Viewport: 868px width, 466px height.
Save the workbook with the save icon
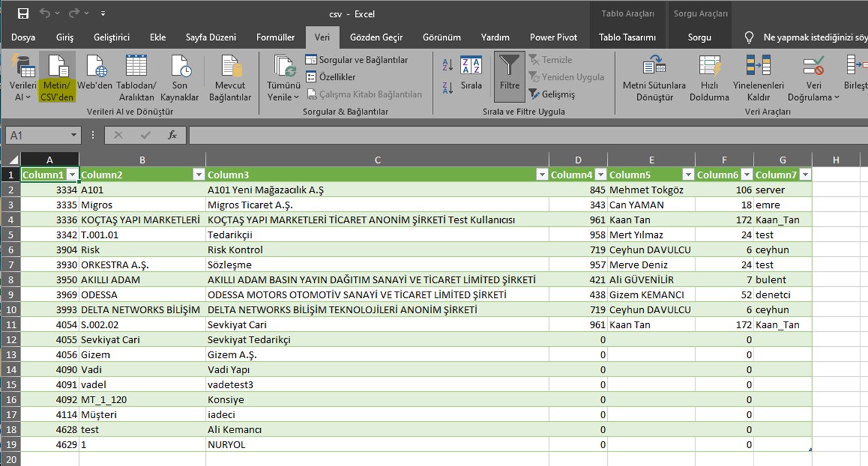pyautogui.click(x=23, y=14)
